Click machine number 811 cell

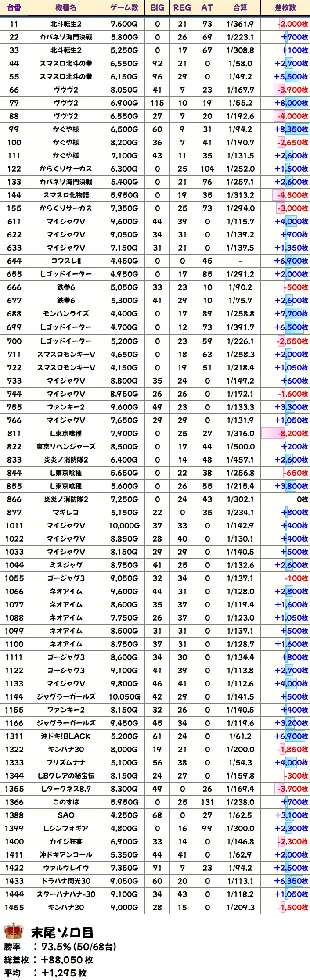[14, 433]
